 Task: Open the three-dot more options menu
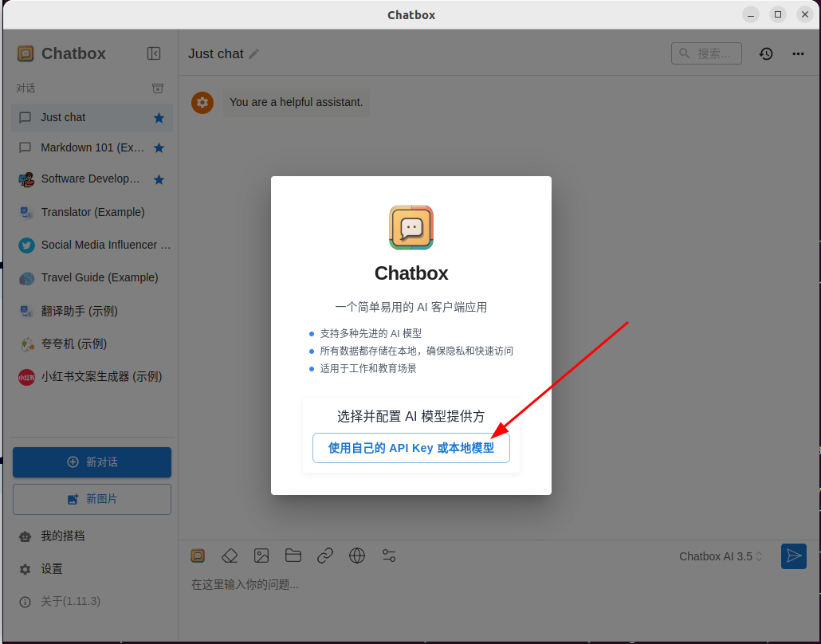pos(798,53)
